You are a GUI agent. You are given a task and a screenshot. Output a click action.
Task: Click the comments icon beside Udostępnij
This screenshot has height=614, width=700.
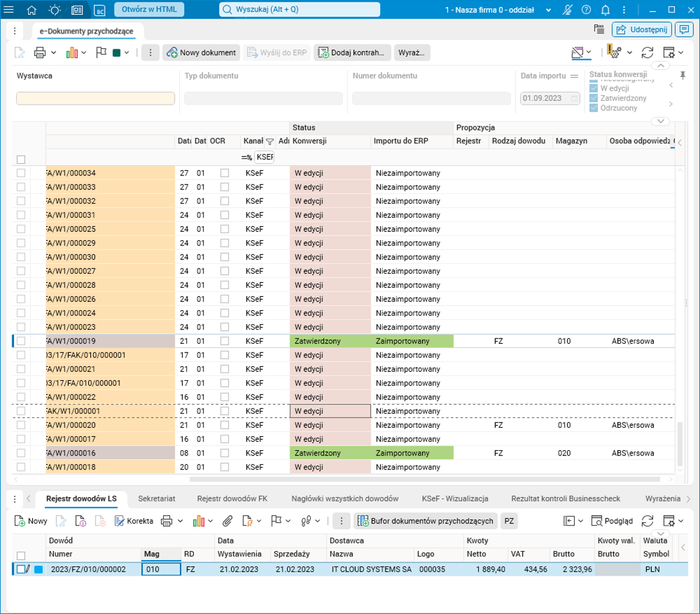coord(685,29)
